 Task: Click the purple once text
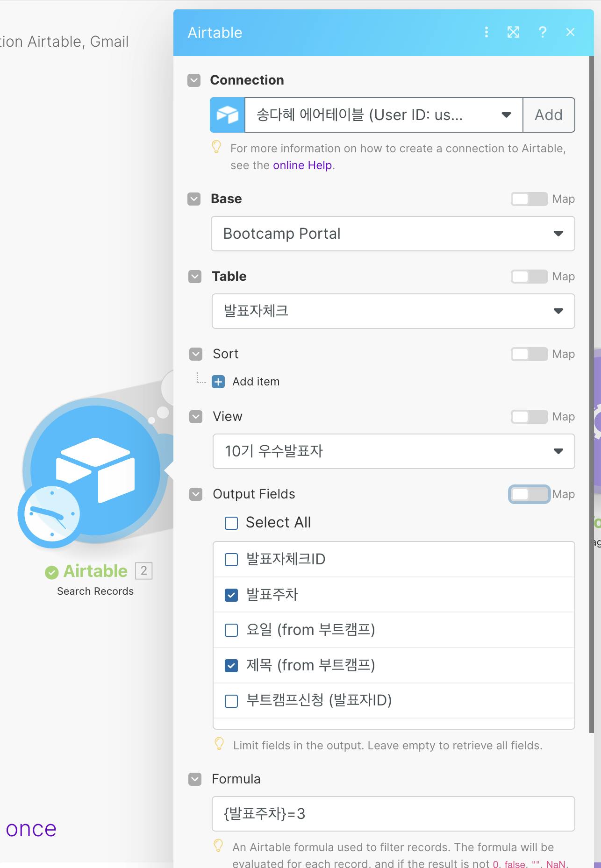31,829
